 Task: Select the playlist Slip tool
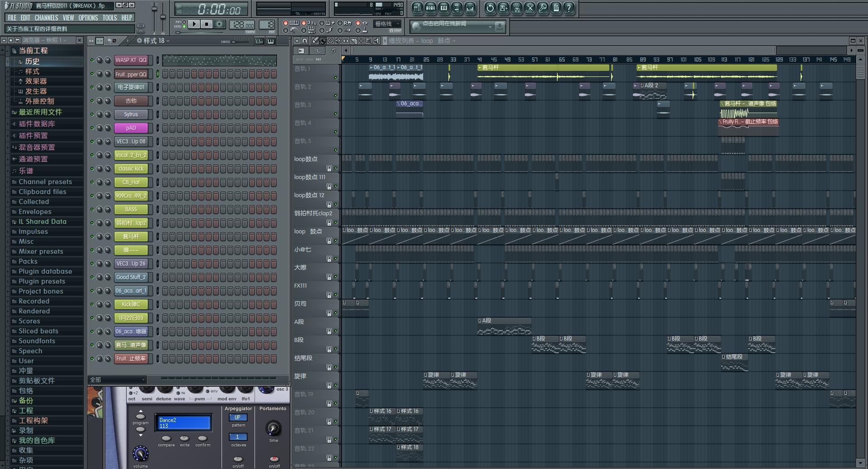point(346,41)
